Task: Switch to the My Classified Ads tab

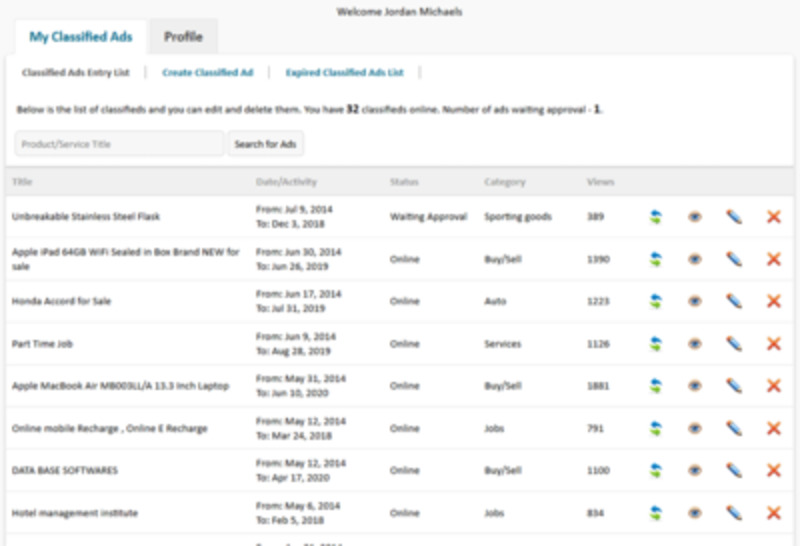Action: 81,37
